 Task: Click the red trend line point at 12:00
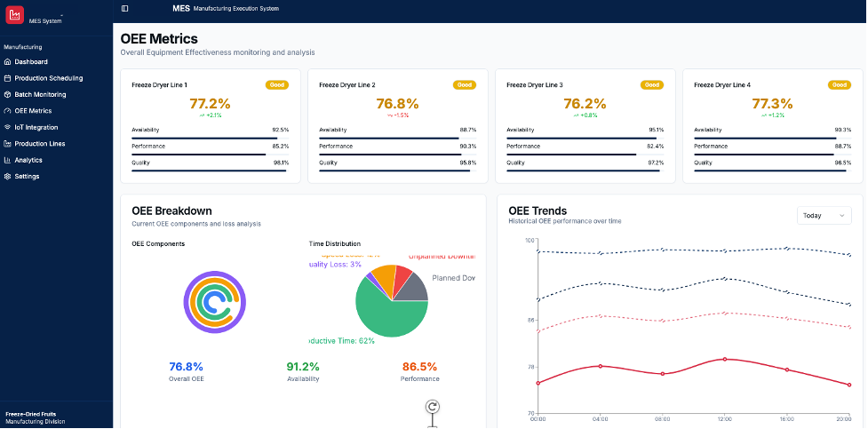(725, 359)
